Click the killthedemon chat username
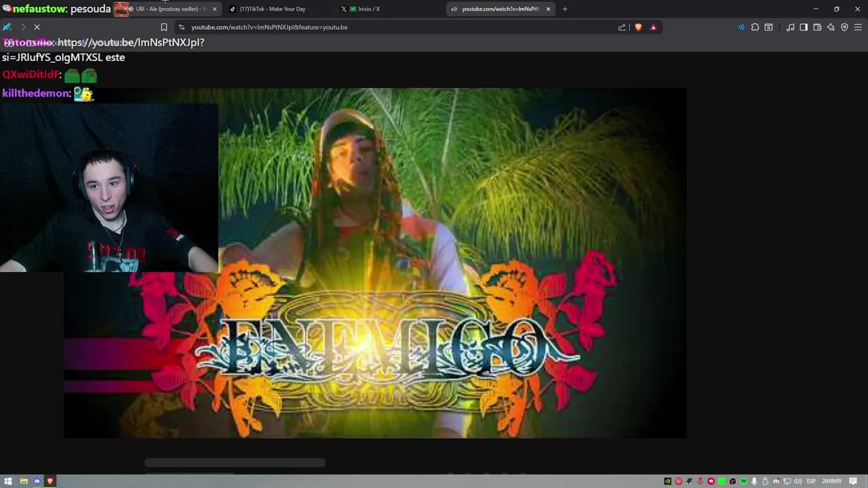The width and height of the screenshot is (868, 488). pyautogui.click(x=36, y=94)
